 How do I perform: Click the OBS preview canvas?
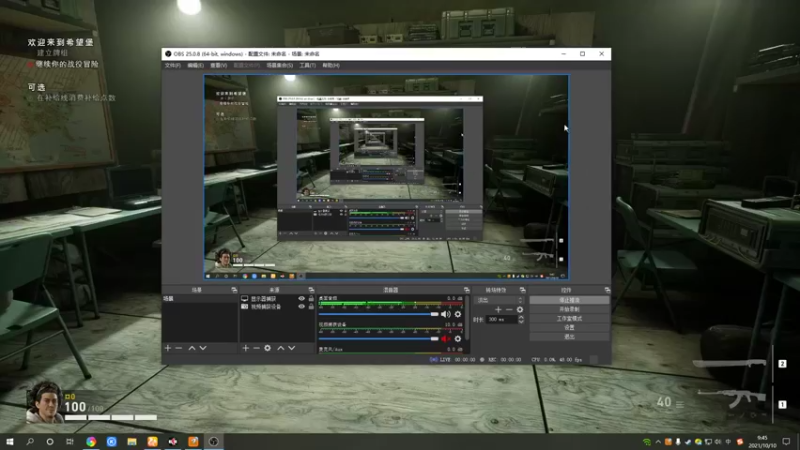click(x=386, y=177)
